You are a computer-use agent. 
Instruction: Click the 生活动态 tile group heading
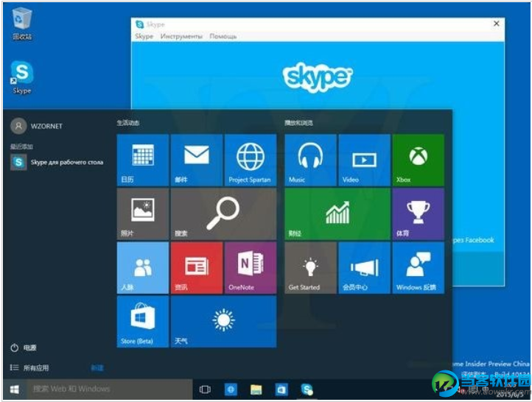128,123
